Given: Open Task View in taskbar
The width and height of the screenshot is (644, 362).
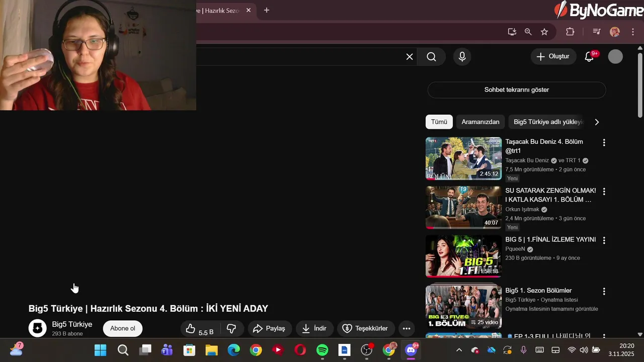Looking at the screenshot, I should pyautogui.click(x=145, y=350).
